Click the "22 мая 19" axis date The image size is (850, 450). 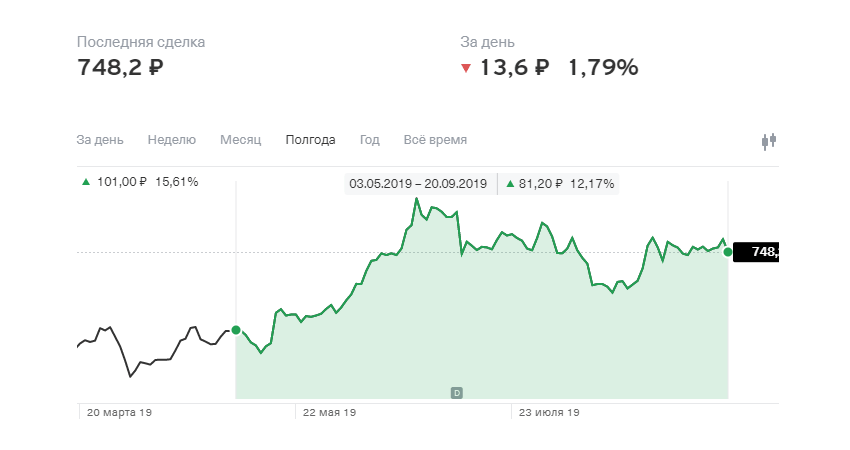[329, 412]
